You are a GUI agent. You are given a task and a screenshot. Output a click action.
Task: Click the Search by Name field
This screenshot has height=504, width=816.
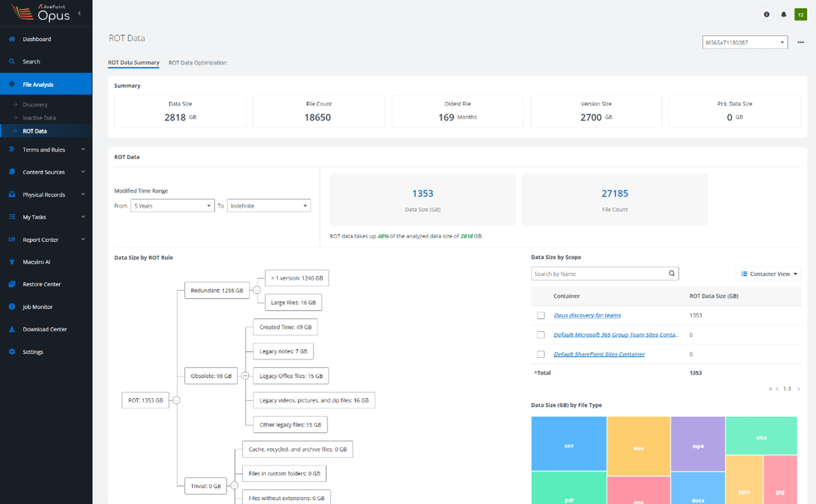tap(596, 273)
